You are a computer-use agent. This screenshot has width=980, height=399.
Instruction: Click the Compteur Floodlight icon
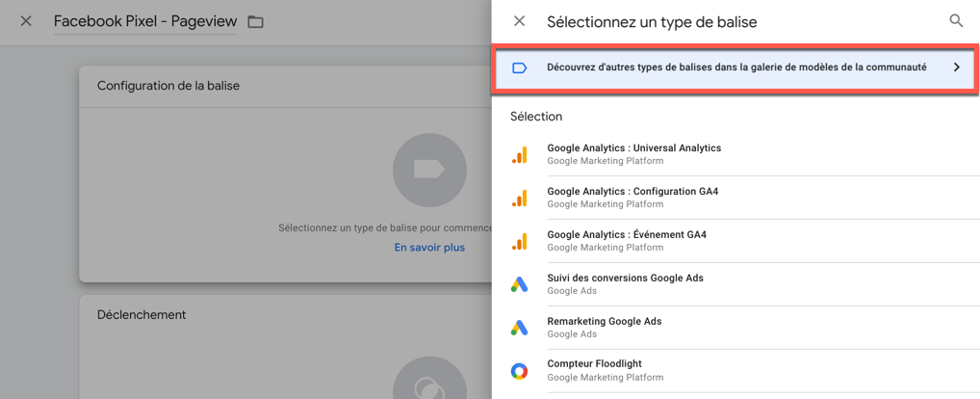tap(519, 370)
